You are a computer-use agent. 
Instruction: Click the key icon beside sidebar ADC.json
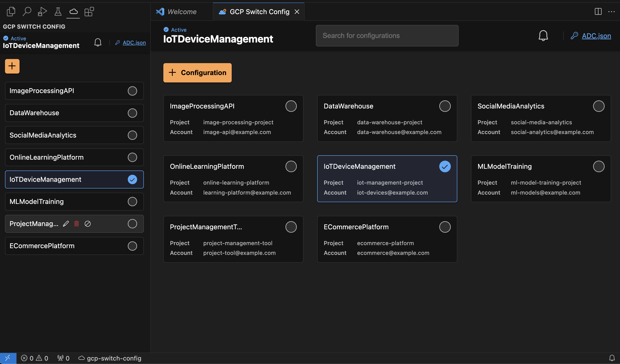[x=117, y=43]
